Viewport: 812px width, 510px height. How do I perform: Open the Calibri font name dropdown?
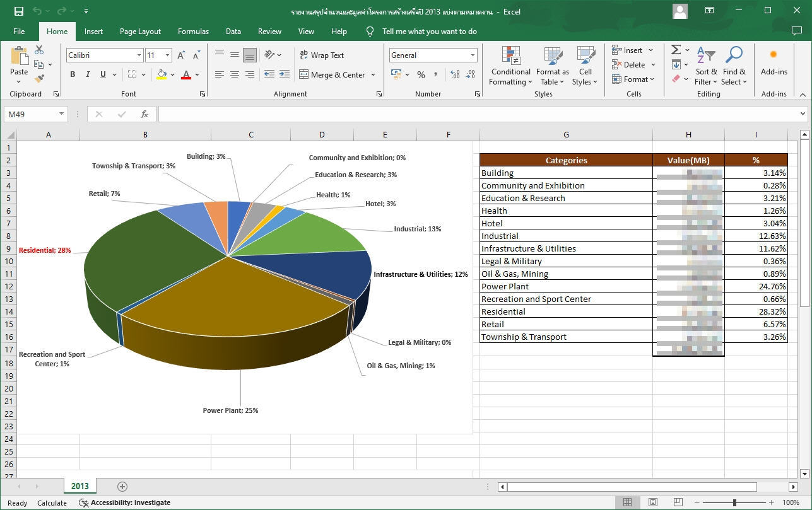[139, 55]
